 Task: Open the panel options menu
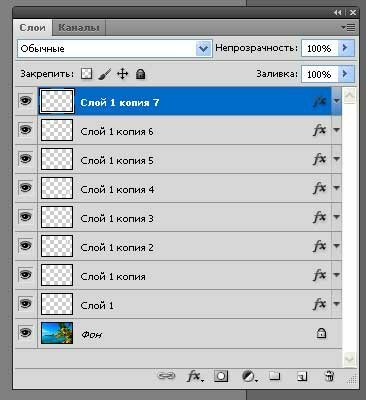click(x=348, y=27)
